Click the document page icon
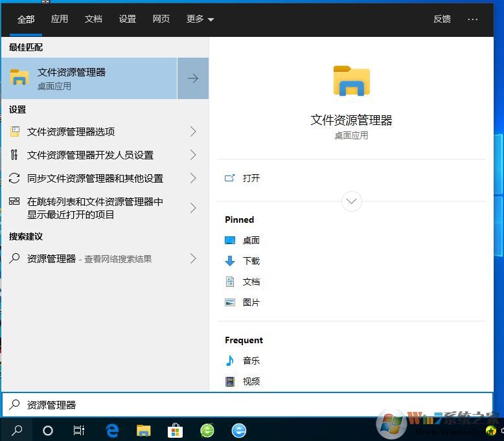Viewport: 504px width, 441px height. [x=230, y=282]
